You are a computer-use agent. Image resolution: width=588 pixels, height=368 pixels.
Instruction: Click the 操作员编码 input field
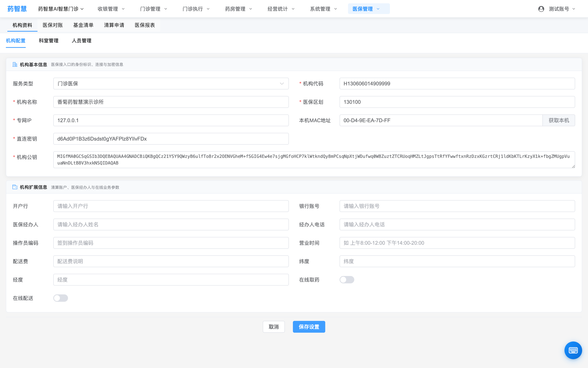[x=171, y=243]
